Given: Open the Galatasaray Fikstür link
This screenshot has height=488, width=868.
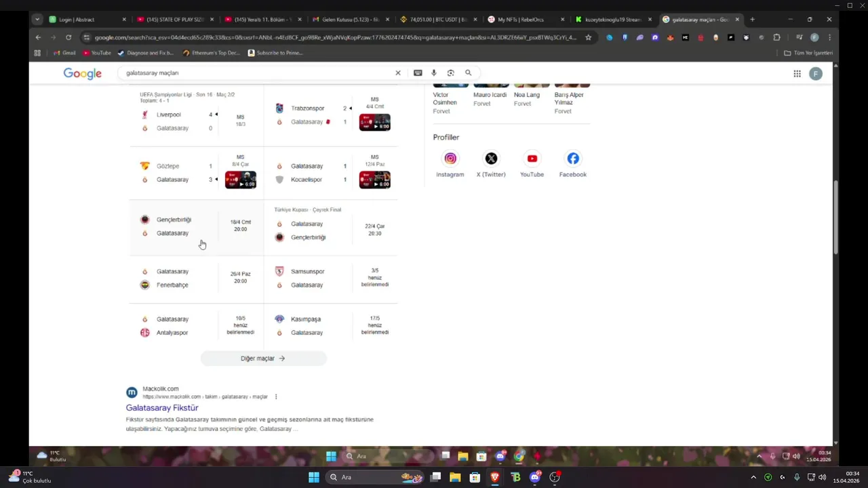Looking at the screenshot, I should (162, 408).
